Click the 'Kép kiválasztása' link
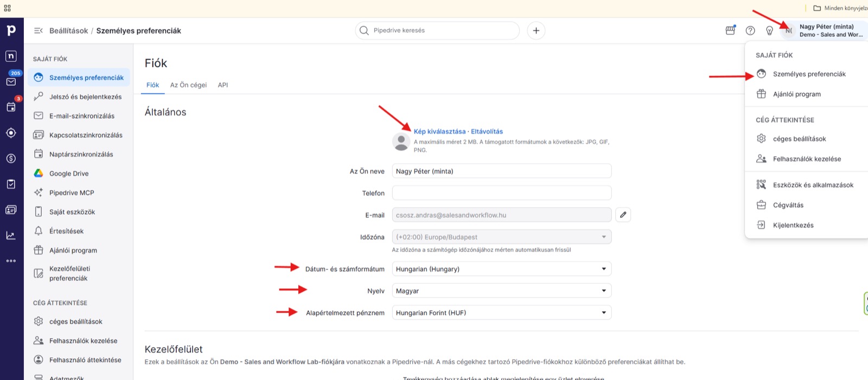 click(x=439, y=131)
